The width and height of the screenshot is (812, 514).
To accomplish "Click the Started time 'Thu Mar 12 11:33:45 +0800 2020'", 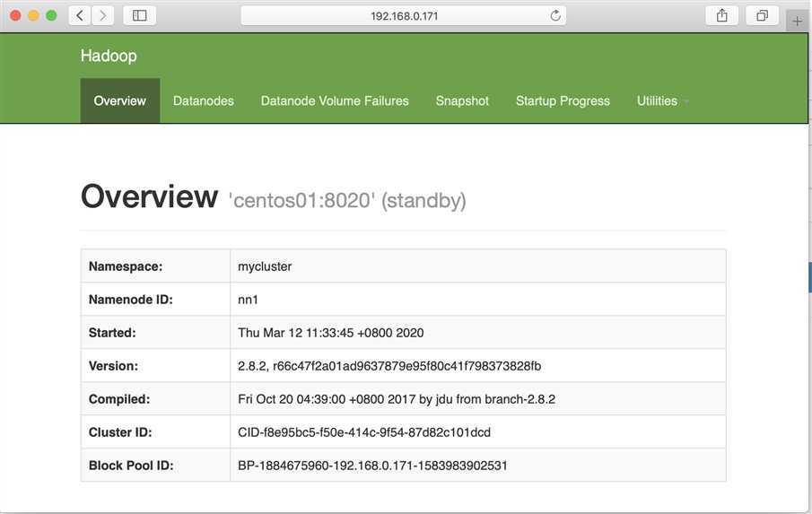I will pyautogui.click(x=330, y=333).
